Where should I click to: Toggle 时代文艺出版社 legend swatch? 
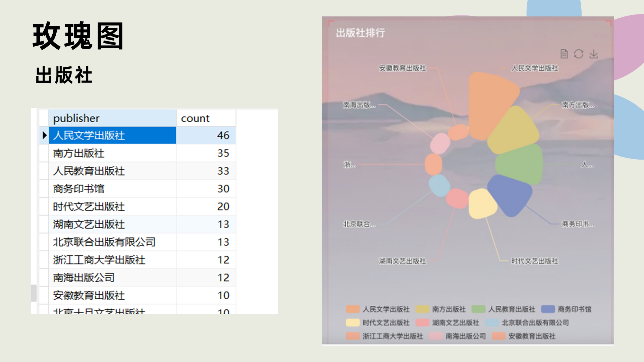pos(353,322)
